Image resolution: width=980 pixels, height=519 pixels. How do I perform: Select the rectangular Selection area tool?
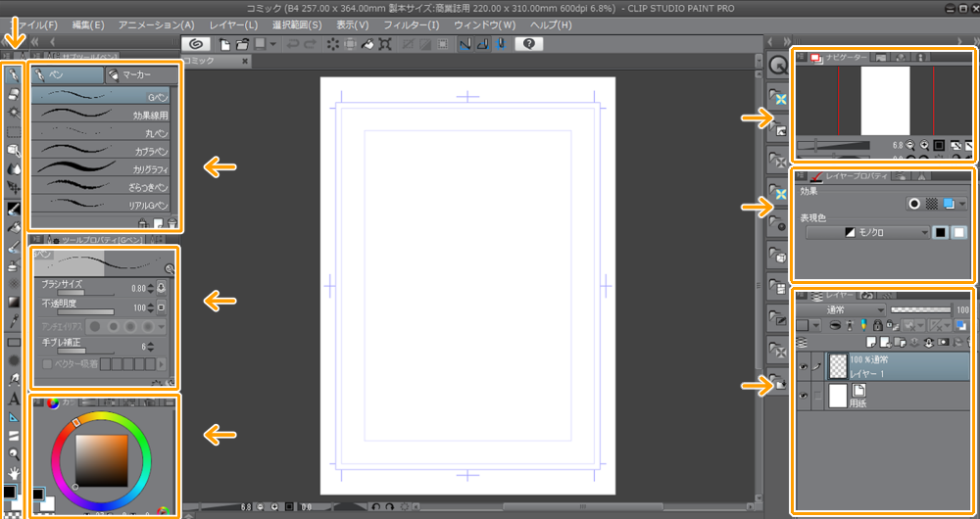[13, 132]
